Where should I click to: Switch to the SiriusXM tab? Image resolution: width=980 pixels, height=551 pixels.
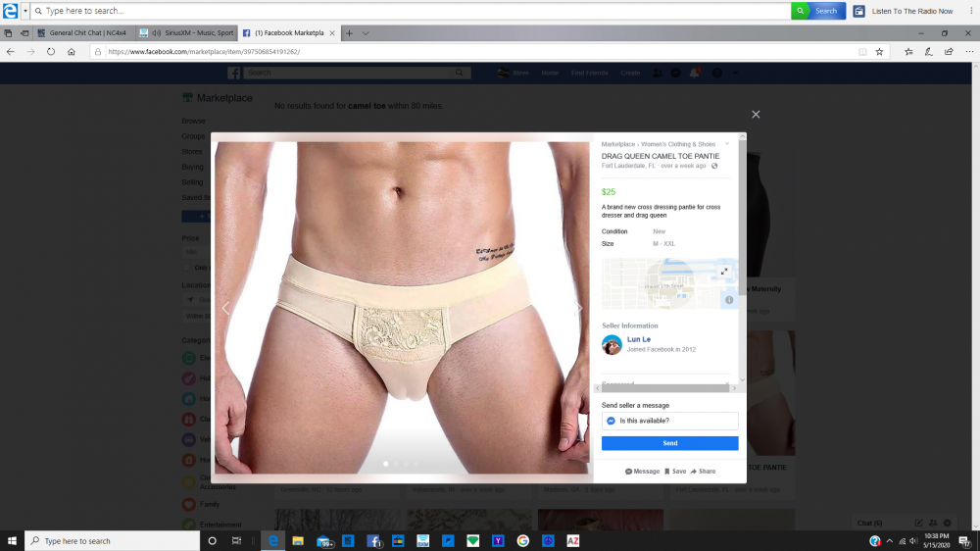click(185, 33)
